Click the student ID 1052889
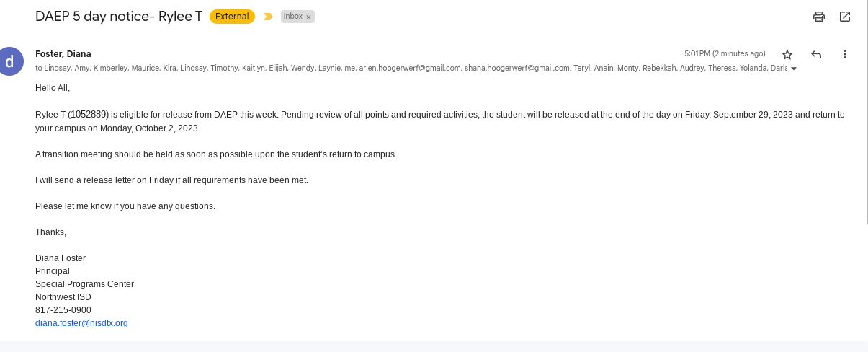The width and height of the screenshot is (868, 352). pos(88,115)
